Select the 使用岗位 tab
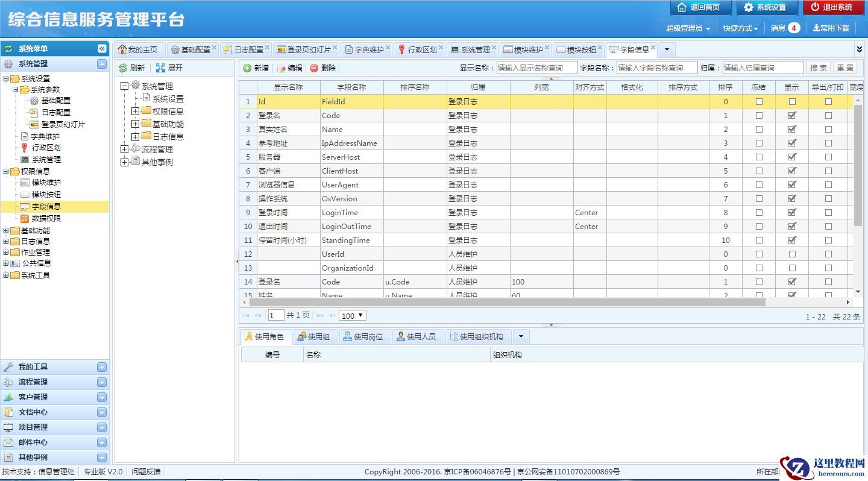Viewport: 868px width, 481px height. [x=363, y=336]
